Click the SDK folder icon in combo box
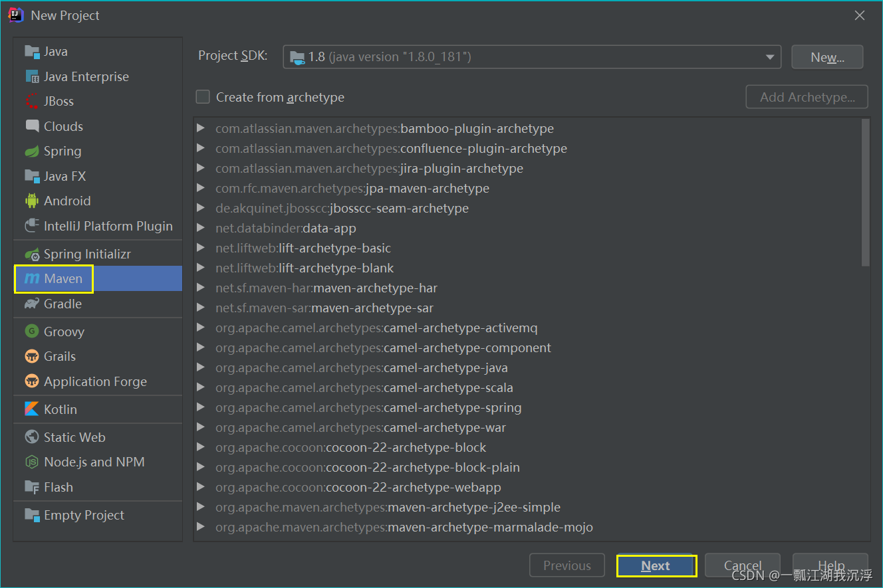This screenshot has height=588, width=883. coord(297,57)
